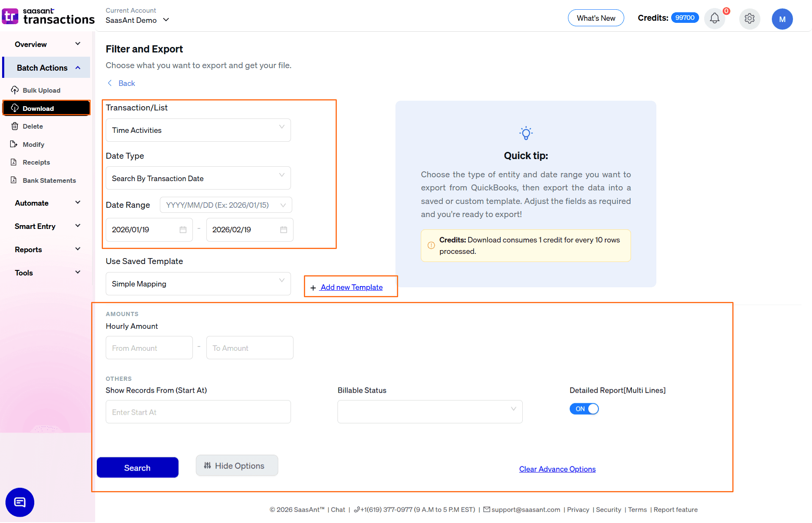Turn off the Detailed Report multi-lines toggle
The height and width of the screenshot is (523, 812).
[x=584, y=409]
